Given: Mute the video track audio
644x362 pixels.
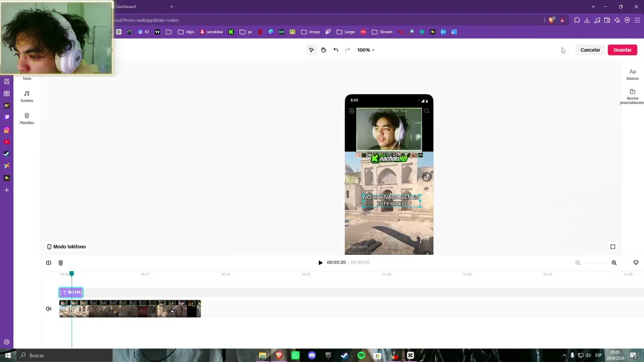Looking at the screenshot, I should tap(49, 309).
